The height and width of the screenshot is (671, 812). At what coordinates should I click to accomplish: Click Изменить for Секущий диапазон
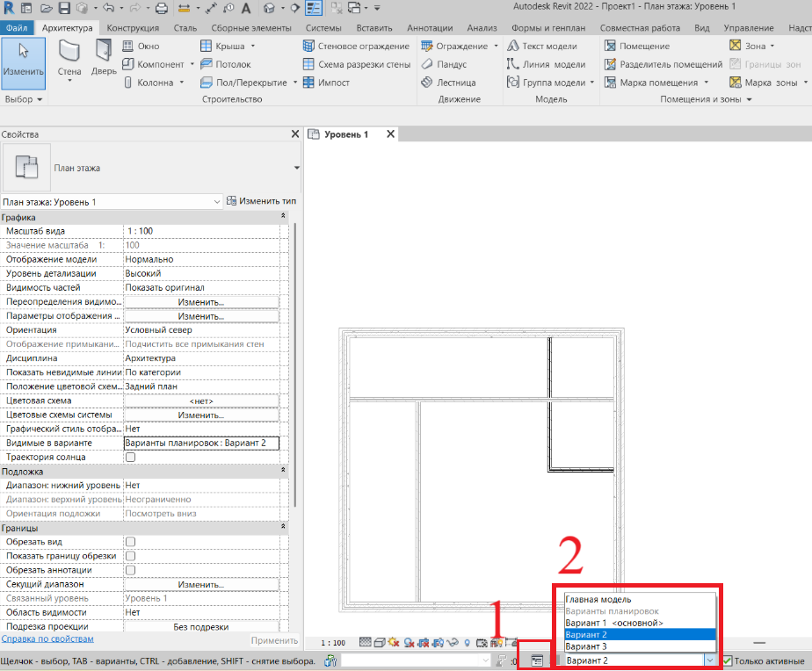tap(201, 584)
